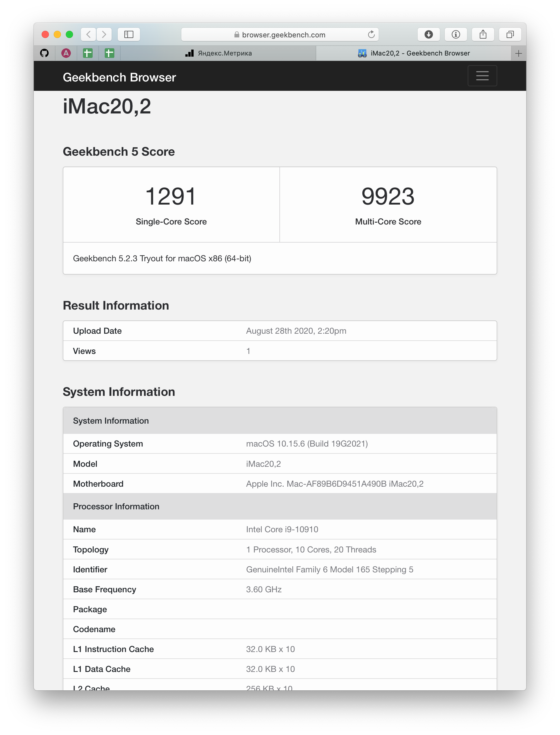Click the Operating System row label
This screenshot has height=735, width=560.
click(x=108, y=444)
